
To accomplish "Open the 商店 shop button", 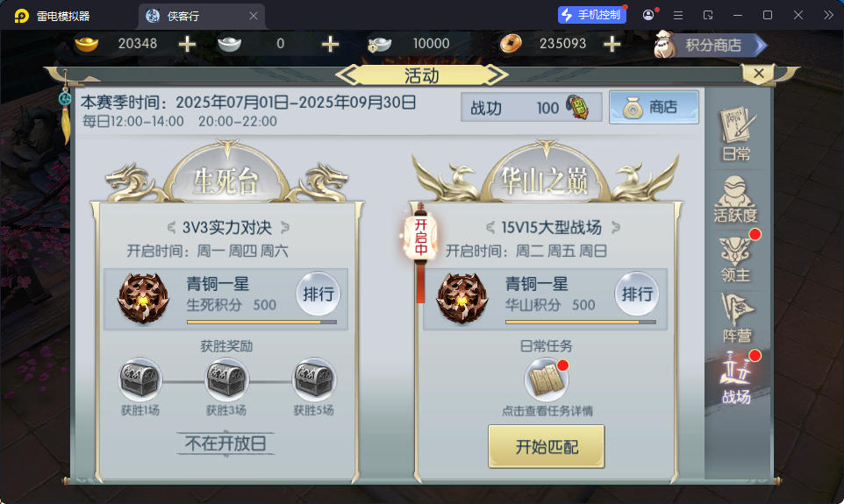I will (654, 107).
